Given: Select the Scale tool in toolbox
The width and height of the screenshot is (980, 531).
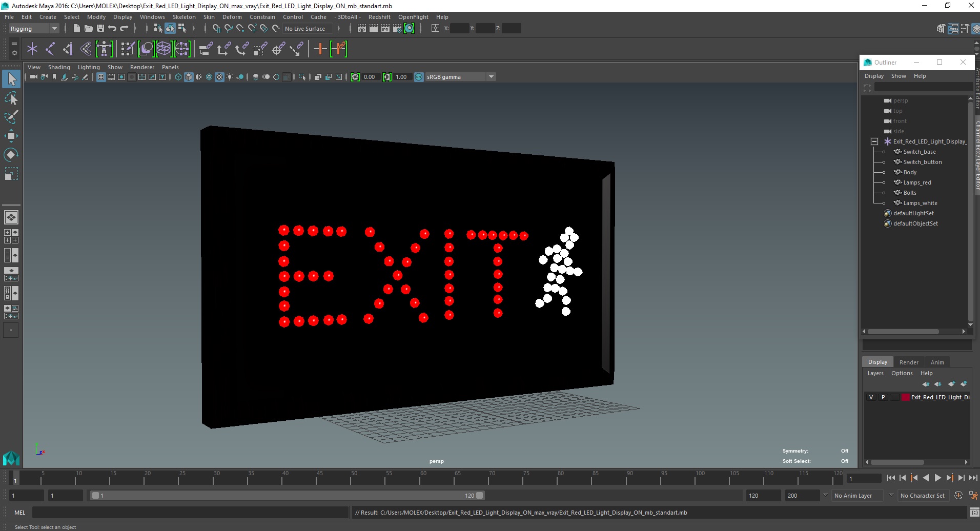Looking at the screenshot, I should coord(11,174).
